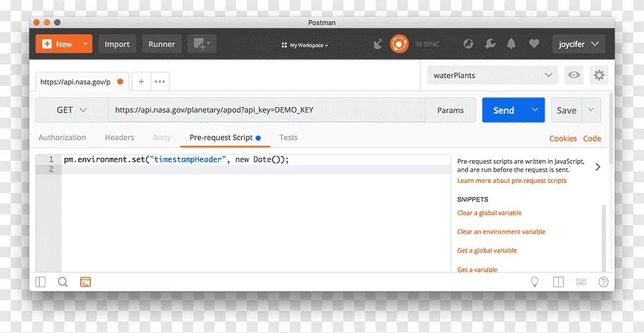Open the Code link
This screenshot has width=644, height=333.
tap(592, 139)
